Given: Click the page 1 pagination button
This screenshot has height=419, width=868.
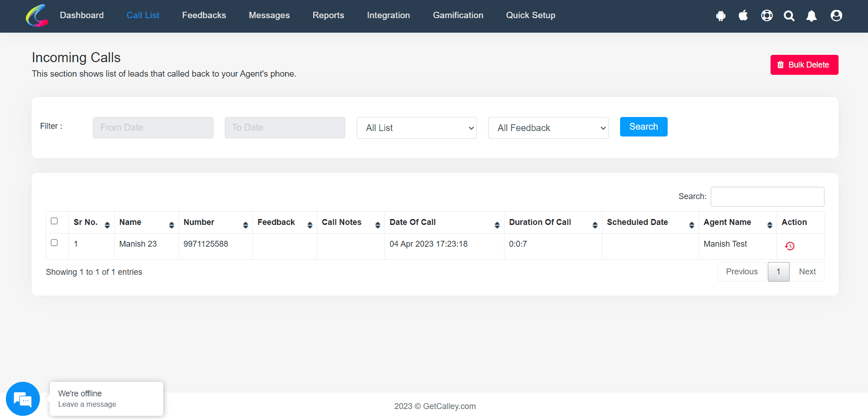Looking at the screenshot, I should pyautogui.click(x=778, y=272).
